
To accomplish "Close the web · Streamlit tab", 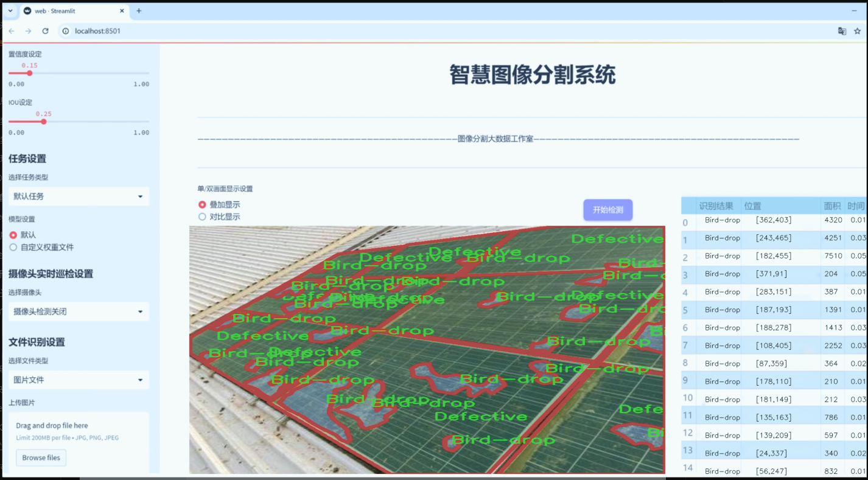I will 122,11.
